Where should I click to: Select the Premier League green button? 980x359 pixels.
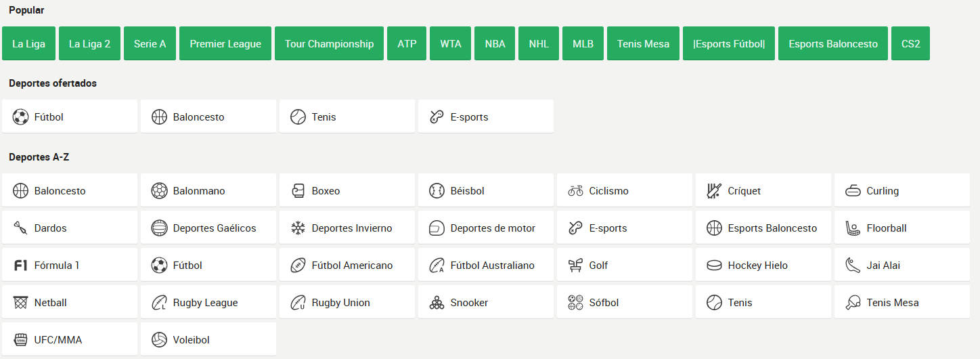pos(225,43)
